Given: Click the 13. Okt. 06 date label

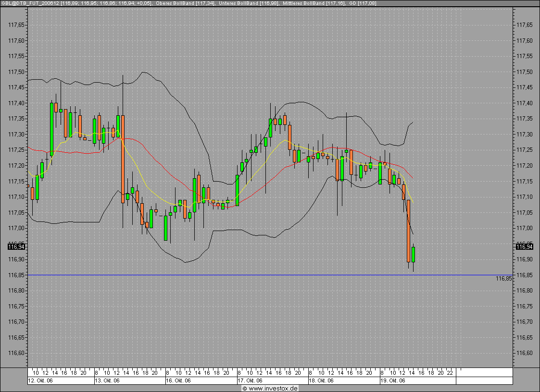Looking at the screenshot, I should pos(107,380).
